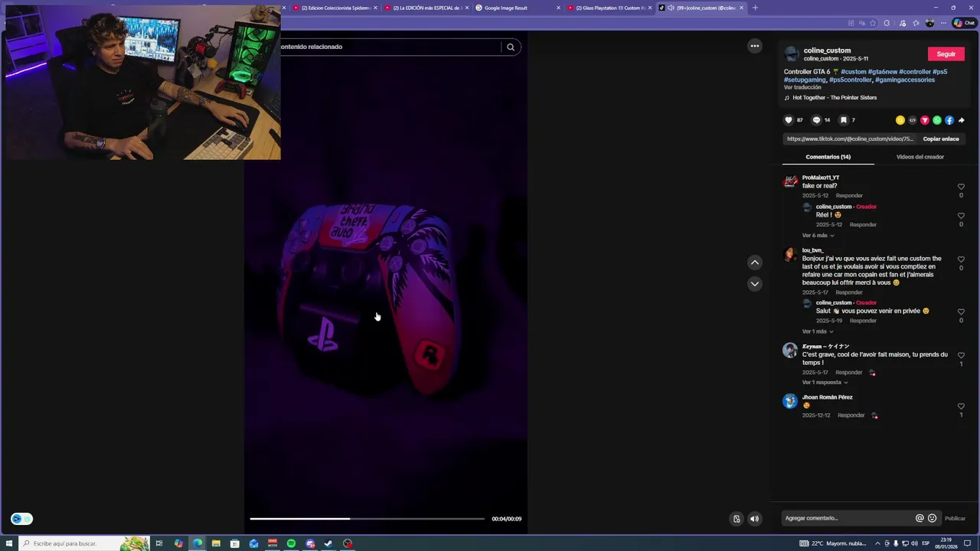Open Task View from the taskbar
This screenshot has height=551, width=980.
coord(159,543)
